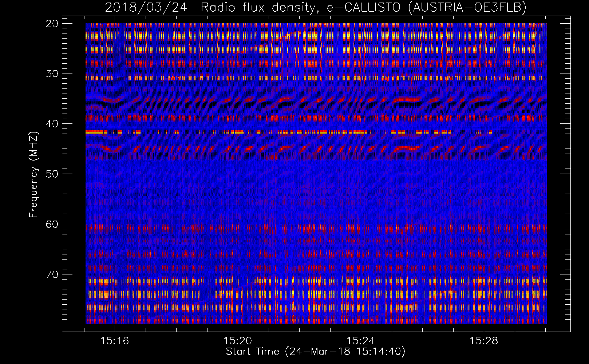Click the 70 frequency tick label
The image size is (589, 364).
52,274
